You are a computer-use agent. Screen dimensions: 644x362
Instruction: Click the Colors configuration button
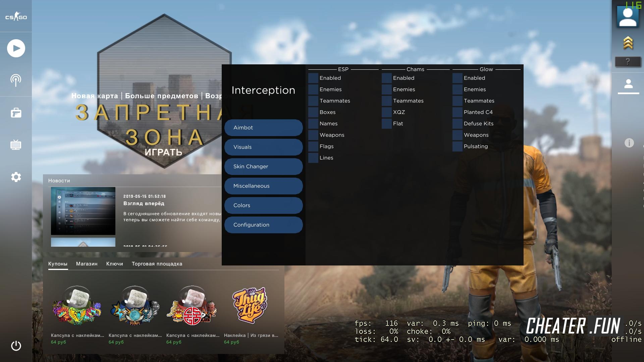click(x=264, y=205)
